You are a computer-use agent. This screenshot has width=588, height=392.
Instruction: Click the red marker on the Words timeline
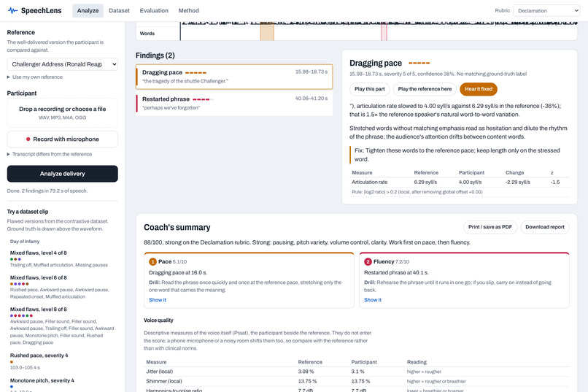[x=384, y=31]
